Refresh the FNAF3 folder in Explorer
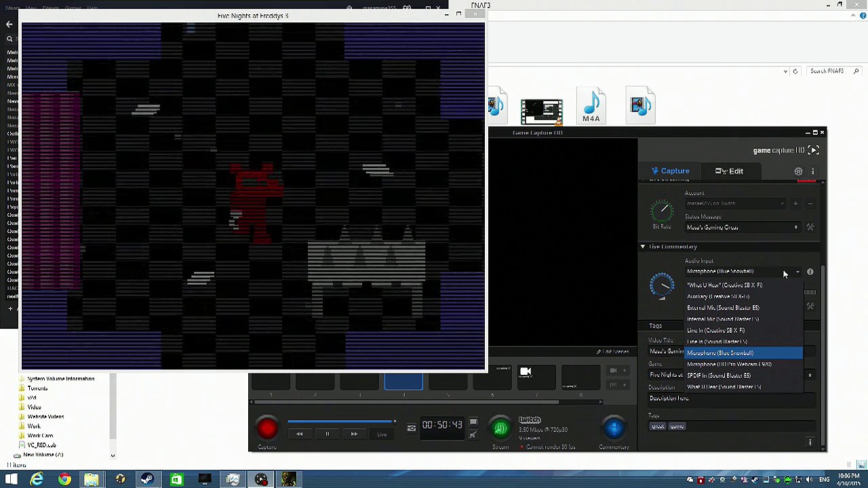The image size is (868, 488). pyautogui.click(x=795, y=71)
